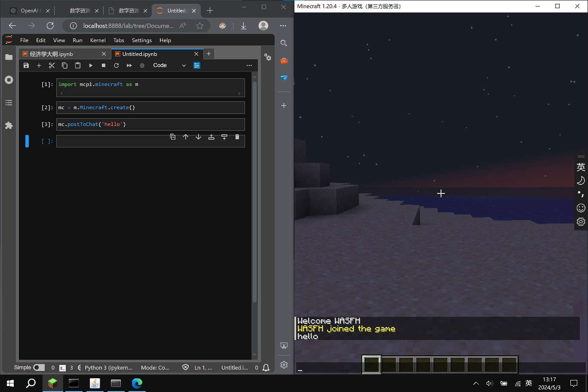
Task: Open the View menu
Action: [x=59, y=40]
